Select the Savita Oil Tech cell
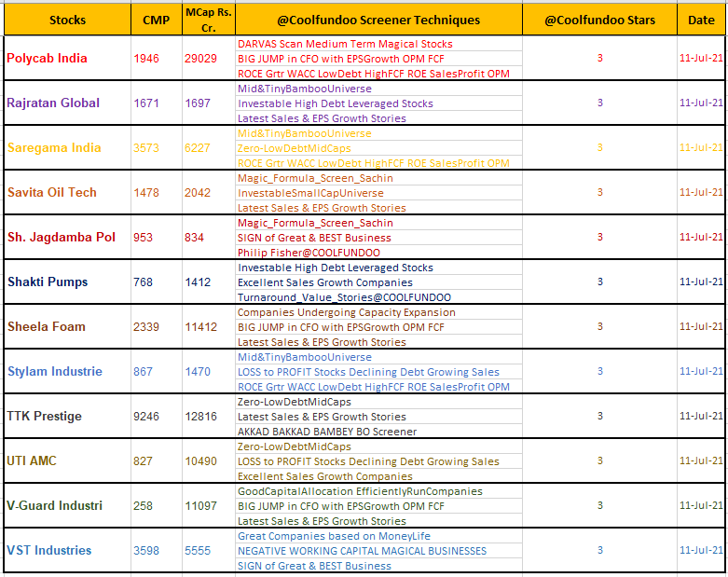Viewport: 728px width, 577px height. coord(67,193)
